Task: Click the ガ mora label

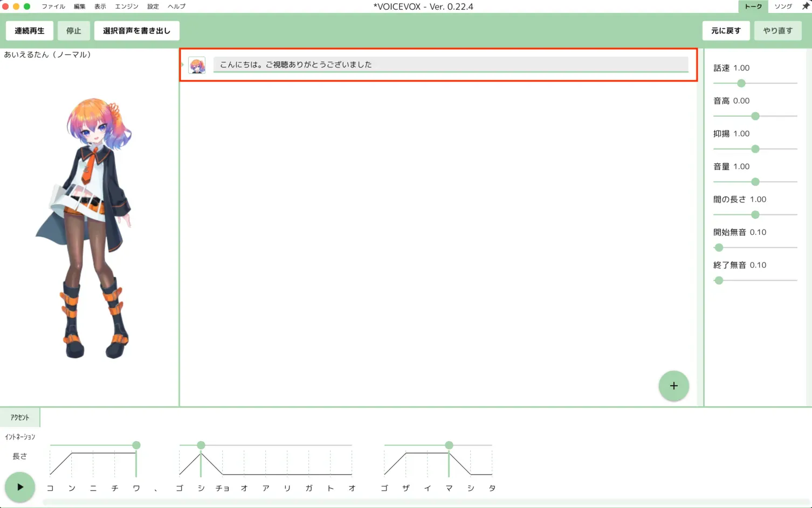Action: tap(309, 488)
